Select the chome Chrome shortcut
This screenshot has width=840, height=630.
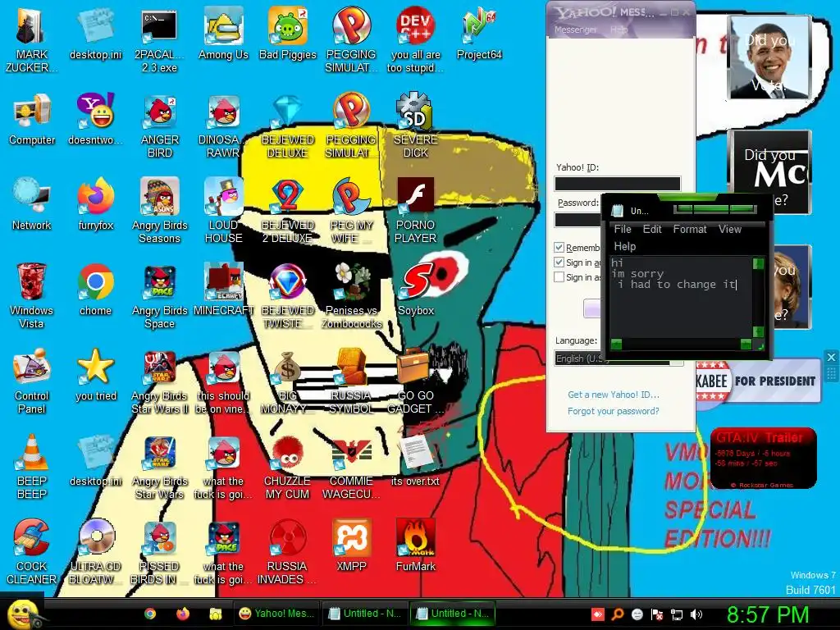click(x=95, y=290)
